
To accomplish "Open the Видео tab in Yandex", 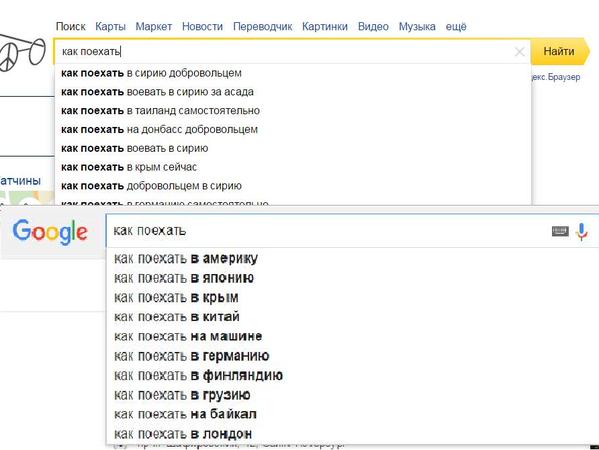I will click(373, 26).
